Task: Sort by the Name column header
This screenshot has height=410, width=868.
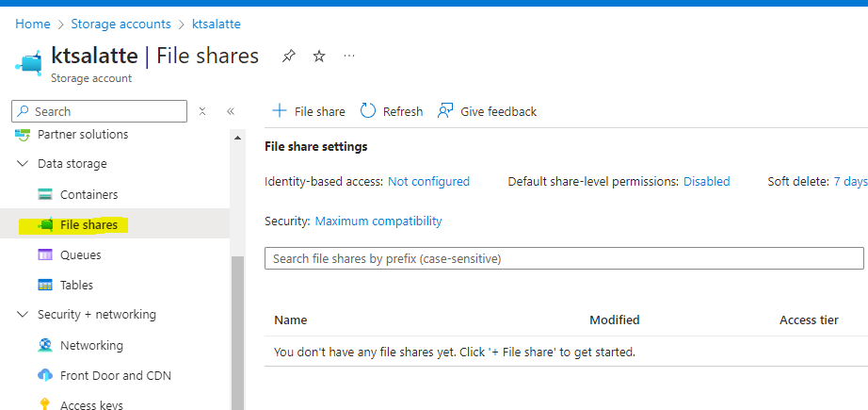Action: 291,320
